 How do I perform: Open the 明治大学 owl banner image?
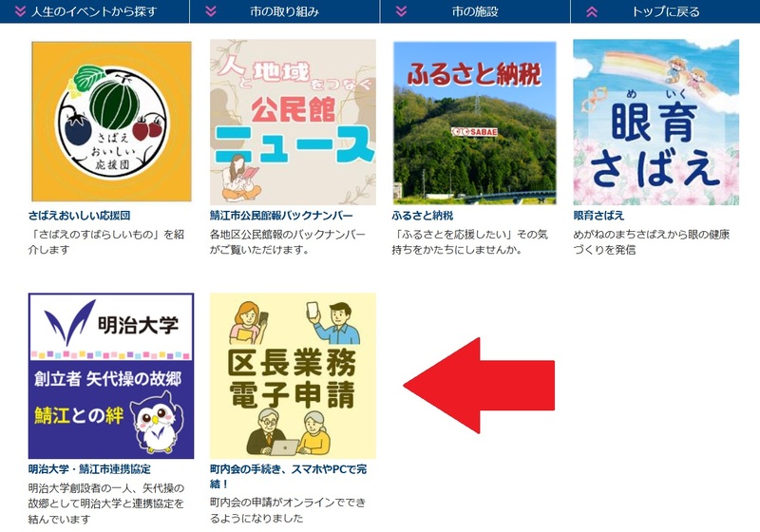pyautogui.click(x=111, y=375)
